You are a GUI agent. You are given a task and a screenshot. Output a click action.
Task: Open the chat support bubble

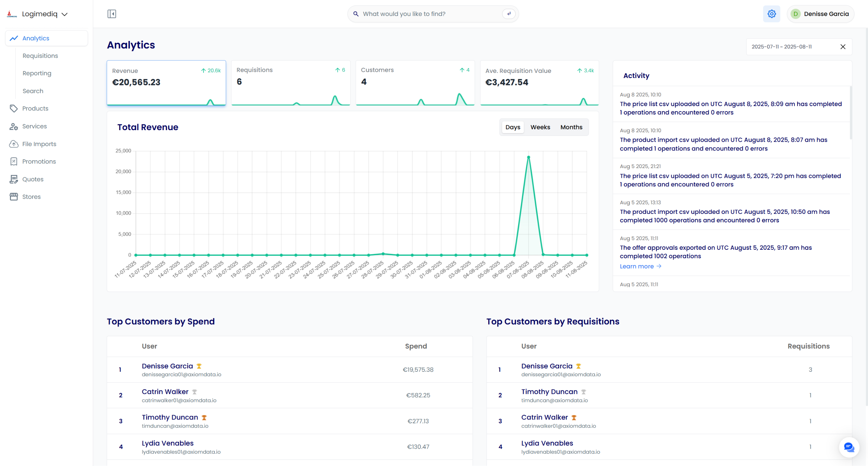tap(849, 447)
